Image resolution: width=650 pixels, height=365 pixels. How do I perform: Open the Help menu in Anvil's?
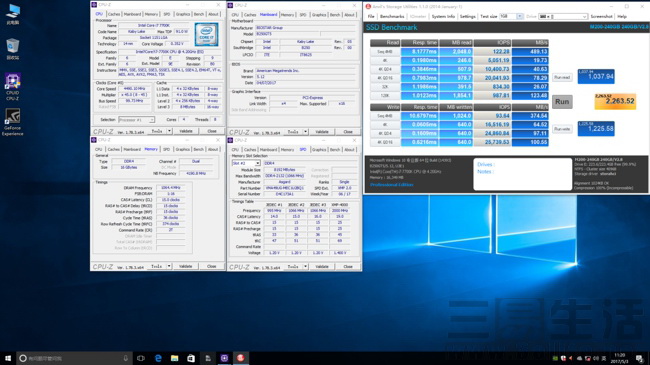point(622,16)
